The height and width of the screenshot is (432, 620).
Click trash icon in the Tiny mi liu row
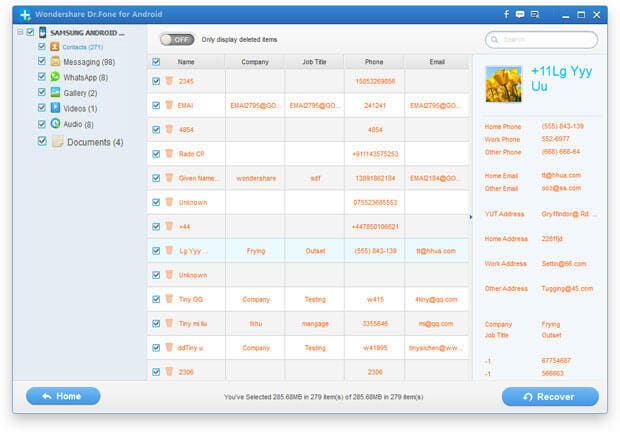(x=169, y=323)
